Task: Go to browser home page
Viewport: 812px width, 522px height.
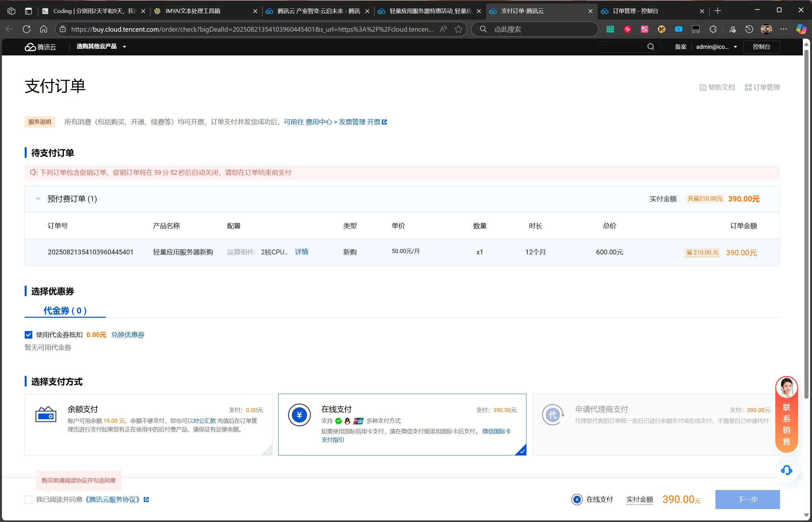Action: click(44, 29)
